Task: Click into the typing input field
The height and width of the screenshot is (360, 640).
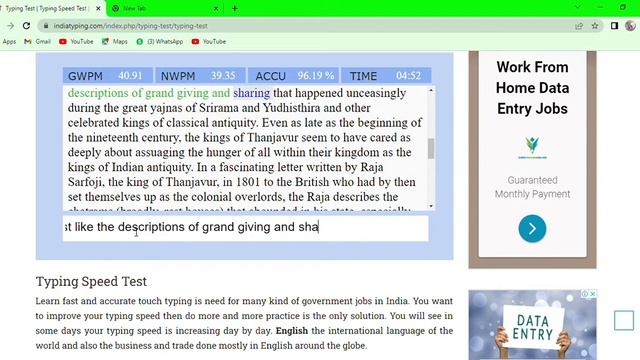Action: (246, 228)
